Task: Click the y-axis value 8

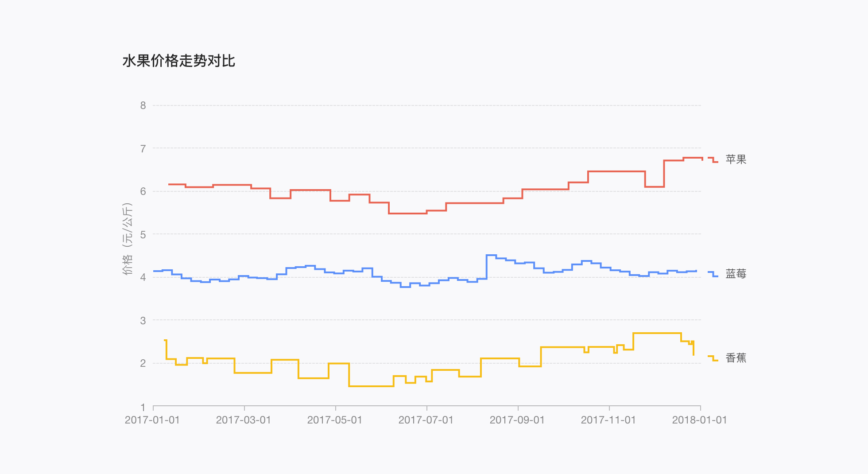Action: [143, 105]
